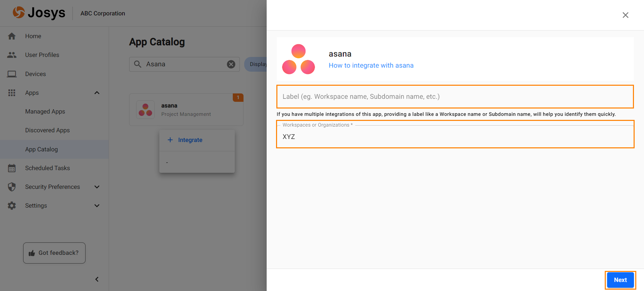Choose Integrate from the popup menu
Viewport: 644px width, 291px height.
click(197, 140)
